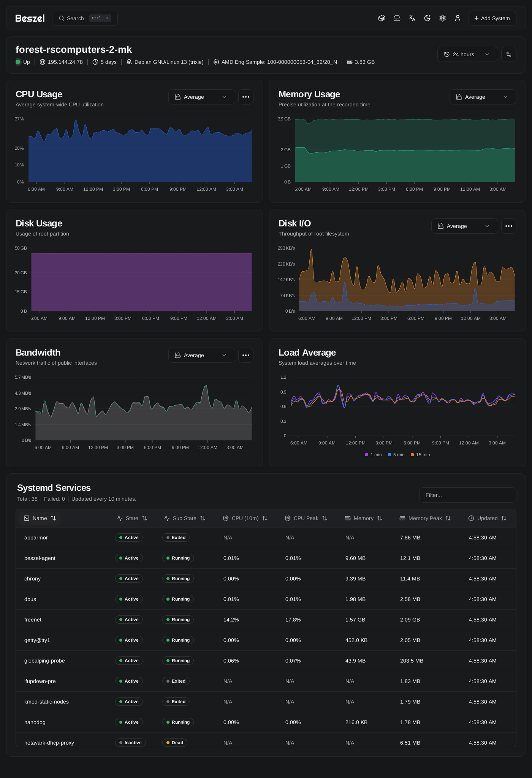Go to home via Beszel logo
532x778 pixels.
[30, 18]
